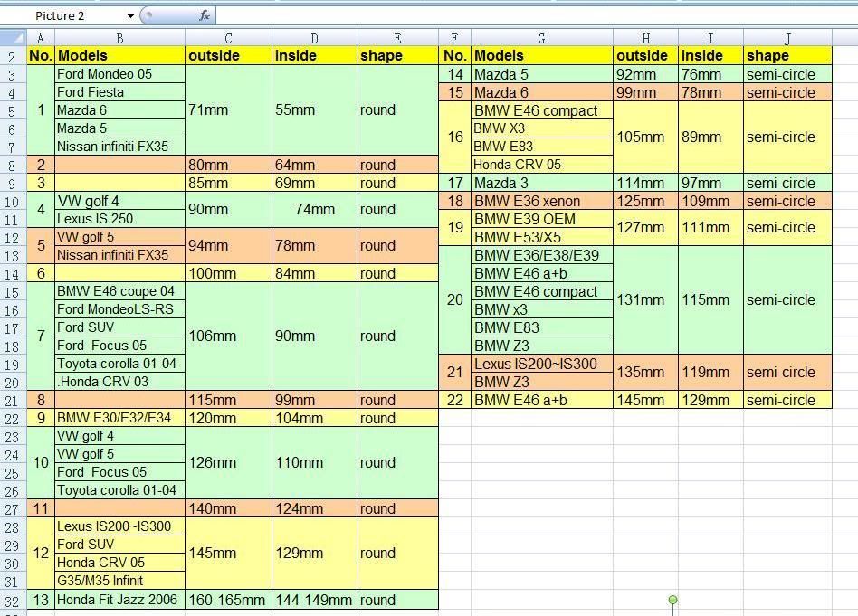Viewport: 858px width, 616px height.
Task: Select column A header
Action: point(41,38)
